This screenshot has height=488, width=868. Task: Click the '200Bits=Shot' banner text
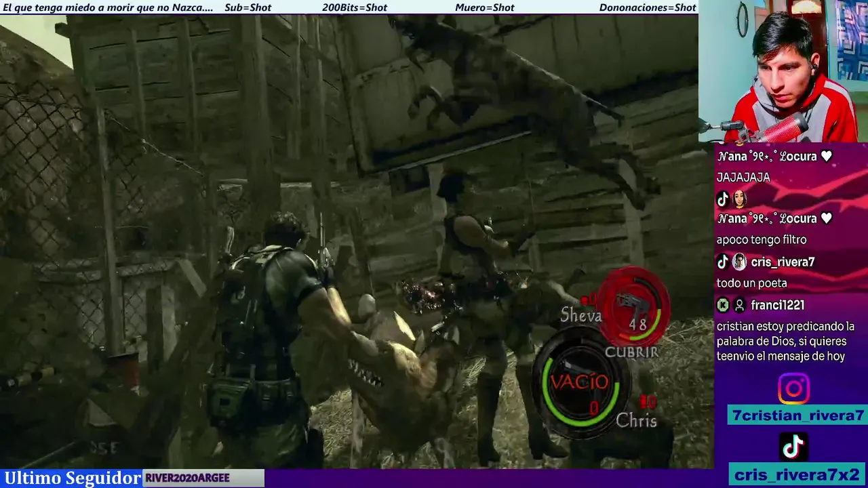[x=355, y=7]
